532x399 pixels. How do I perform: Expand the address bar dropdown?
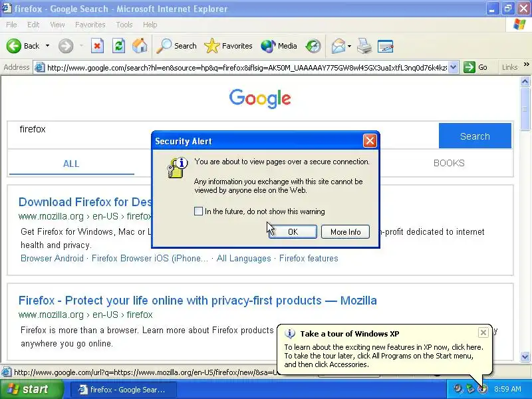[x=454, y=67]
